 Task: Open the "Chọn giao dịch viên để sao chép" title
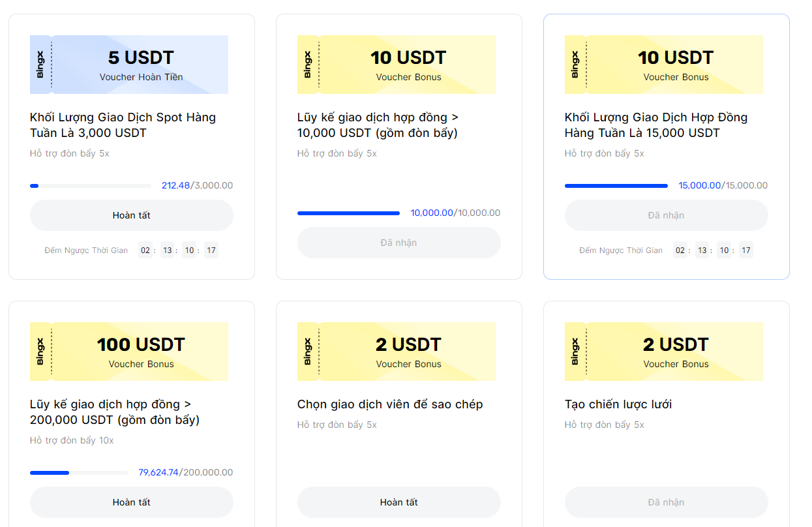[390, 404]
